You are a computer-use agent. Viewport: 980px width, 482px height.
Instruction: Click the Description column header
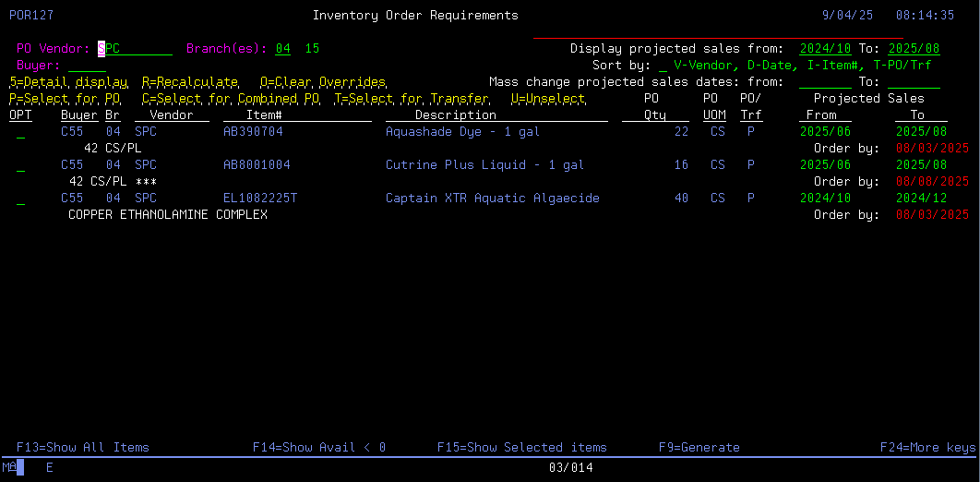coord(455,115)
